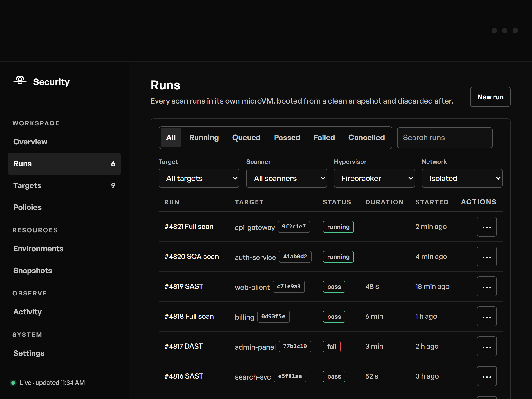Focus the Search runs field

[444, 138]
